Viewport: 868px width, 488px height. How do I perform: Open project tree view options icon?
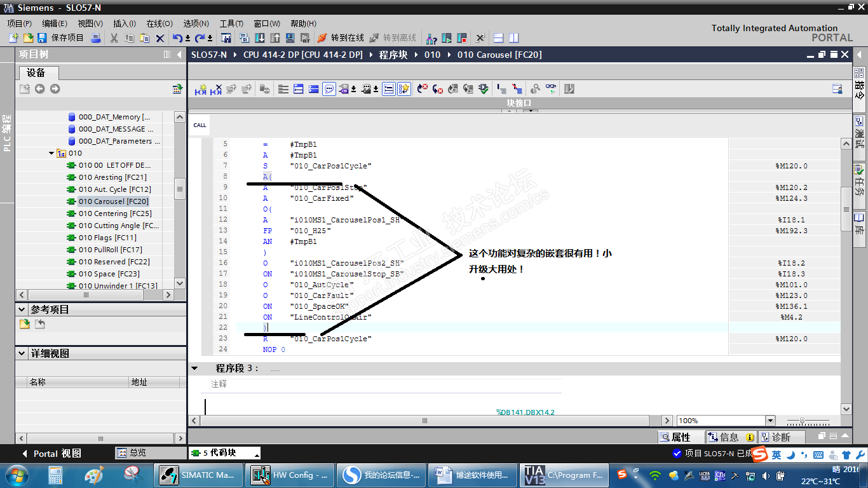178,89
